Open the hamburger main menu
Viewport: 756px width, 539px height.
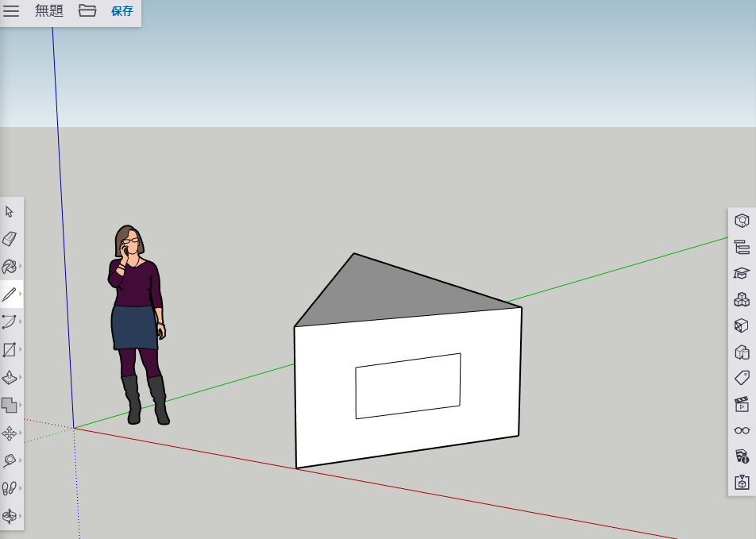click(10, 10)
